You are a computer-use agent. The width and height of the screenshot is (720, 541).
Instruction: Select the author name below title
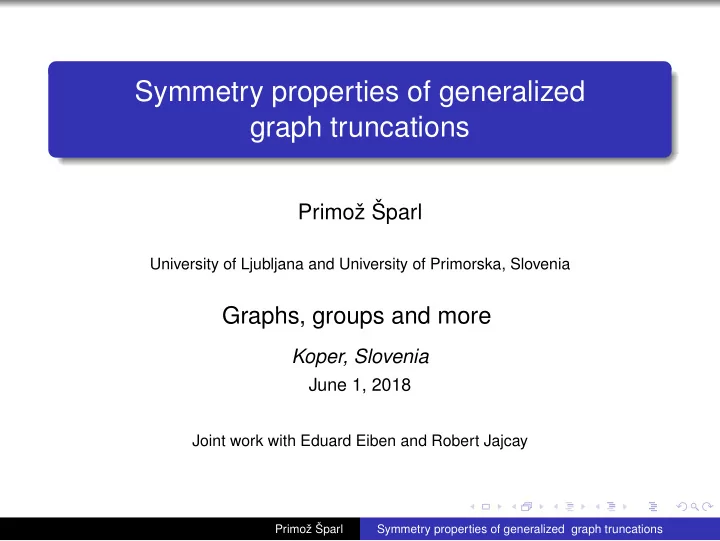coord(360,212)
